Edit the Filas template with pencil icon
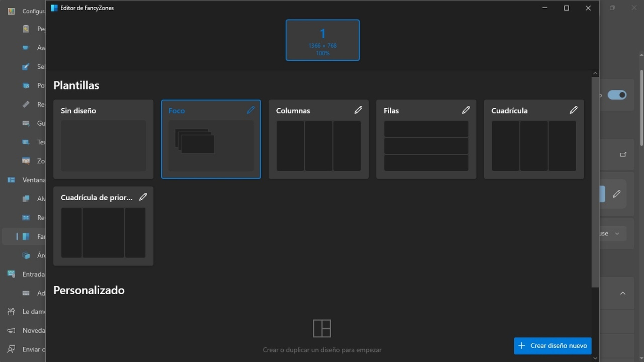 pos(466,110)
